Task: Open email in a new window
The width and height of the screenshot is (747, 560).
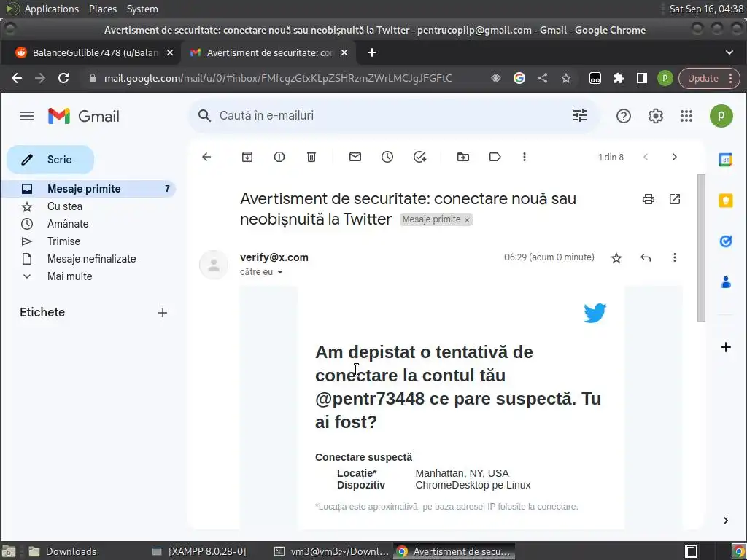Action: pyautogui.click(x=675, y=199)
